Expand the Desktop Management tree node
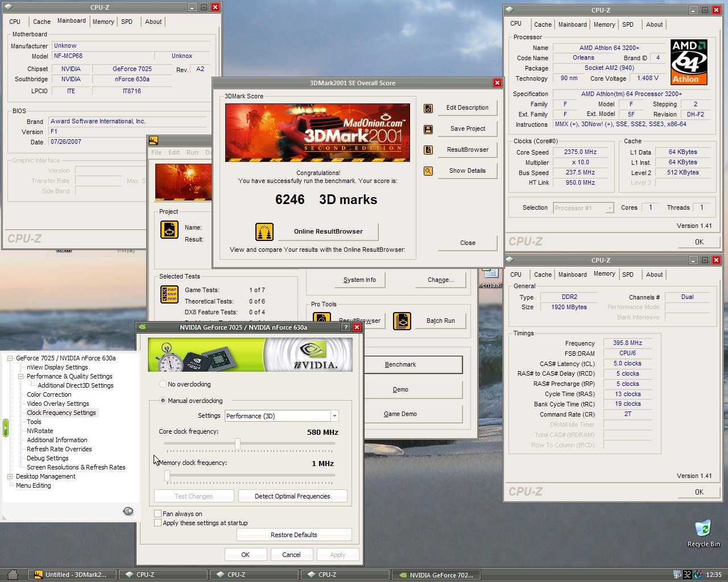Screen dimensions: 728x582 10,476
